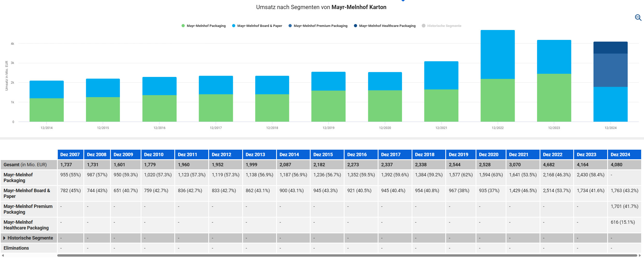Click the Premium Packaging bar segment for 12/2024

click(610, 70)
